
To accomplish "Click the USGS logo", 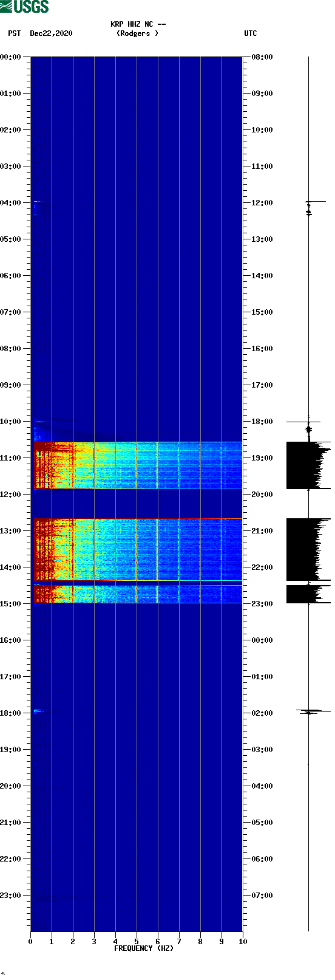I will coord(24,7).
